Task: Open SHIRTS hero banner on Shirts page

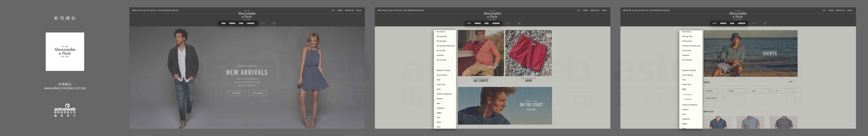Action: [750, 54]
